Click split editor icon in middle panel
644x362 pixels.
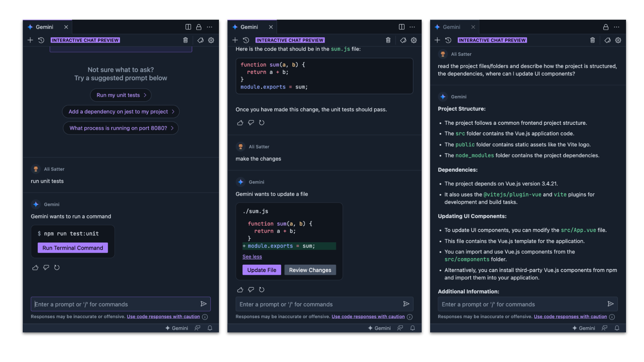402,27
